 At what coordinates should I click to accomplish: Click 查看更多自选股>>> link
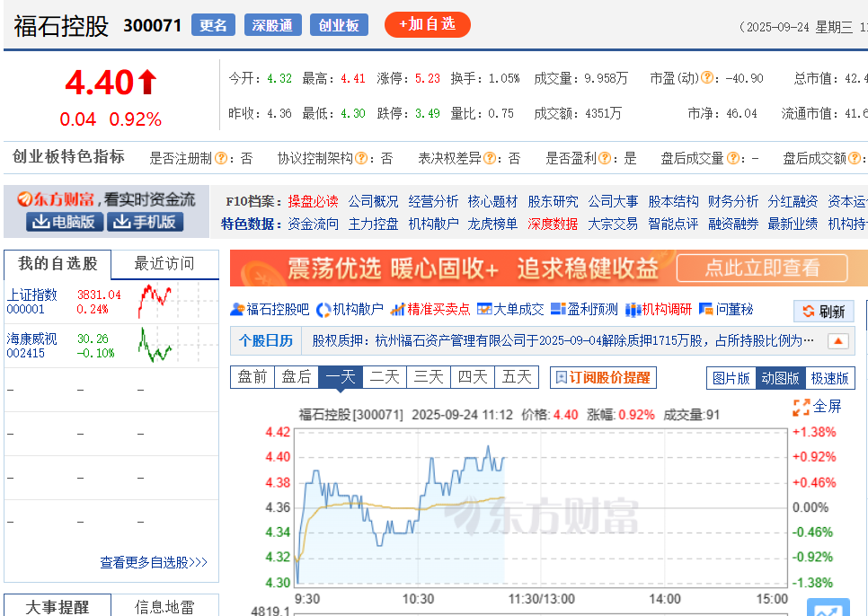point(154,562)
